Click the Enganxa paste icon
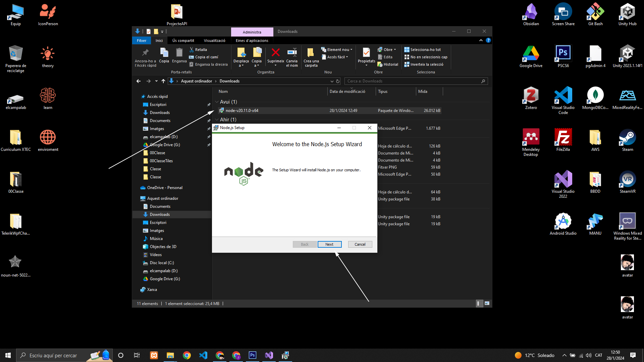Image resolution: width=644 pixels, height=362 pixels. pos(179,53)
